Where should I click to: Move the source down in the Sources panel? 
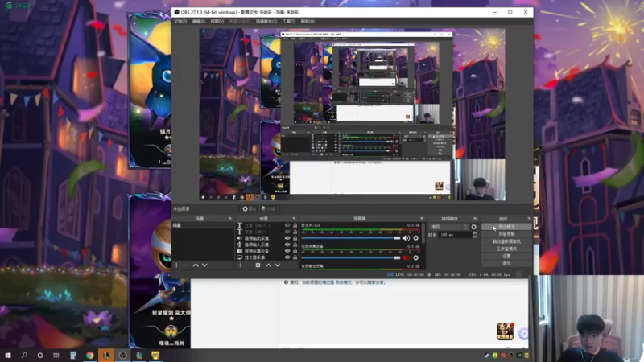(x=278, y=265)
